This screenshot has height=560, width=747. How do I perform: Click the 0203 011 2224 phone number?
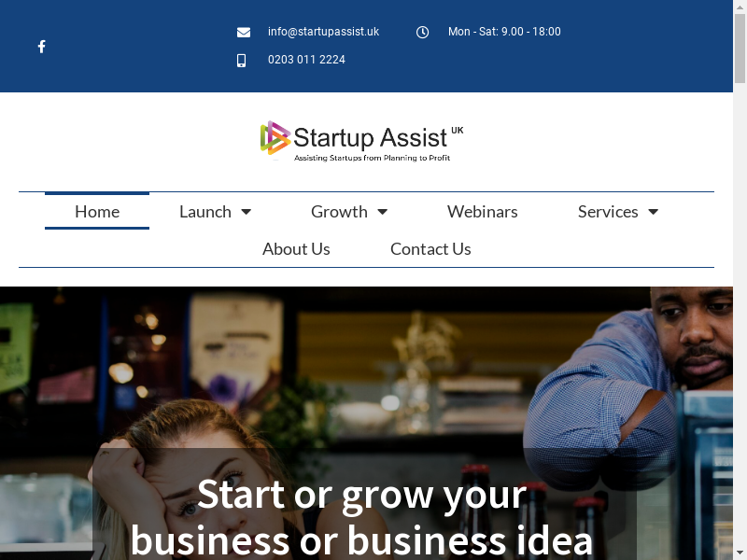(x=306, y=60)
